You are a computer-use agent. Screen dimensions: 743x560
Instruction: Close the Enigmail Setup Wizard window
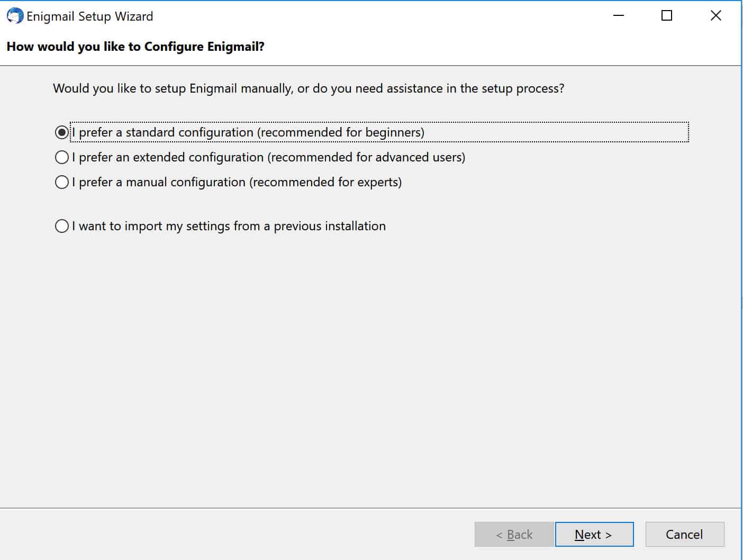(715, 16)
